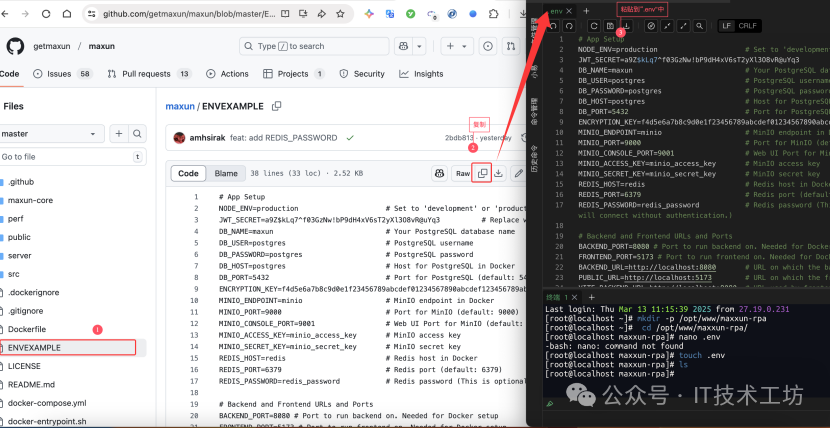Viewport: 830px width, 428px height.
Task: Open the 'feat: add REDIS_PASSWORD' commit message
Action: [284, 138]
